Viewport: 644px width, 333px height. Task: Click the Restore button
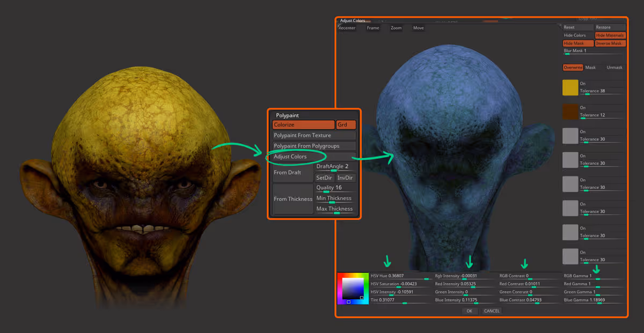610,27
